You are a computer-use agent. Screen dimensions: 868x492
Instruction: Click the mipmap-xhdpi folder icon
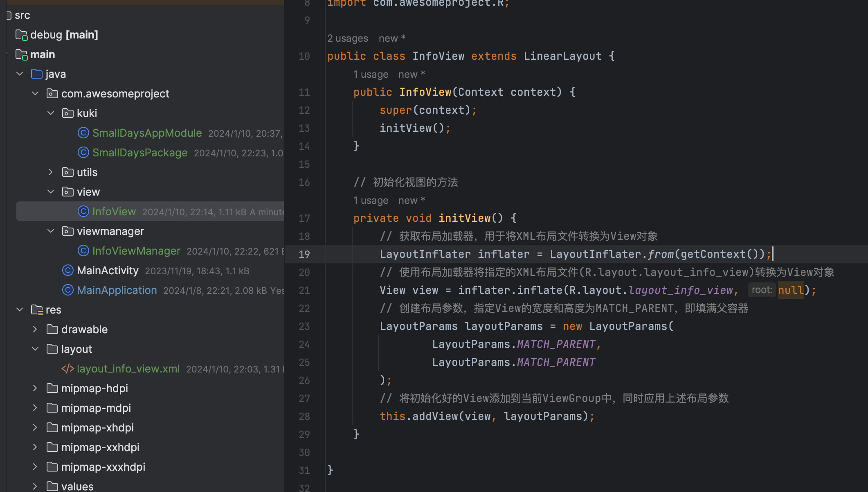coord(52,428)
